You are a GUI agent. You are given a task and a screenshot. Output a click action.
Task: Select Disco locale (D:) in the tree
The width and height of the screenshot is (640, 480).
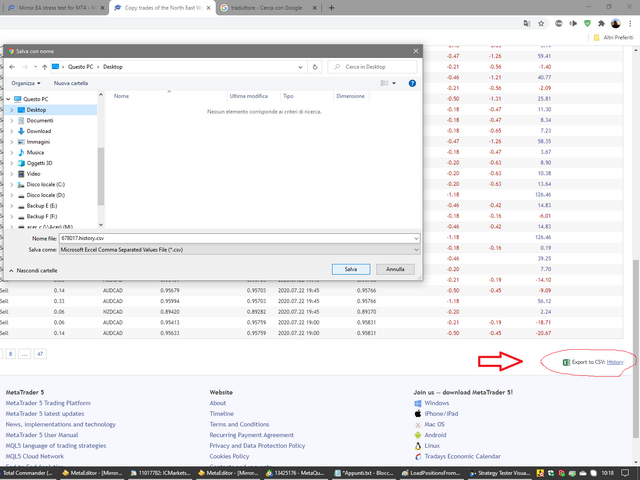pos(45,195)
